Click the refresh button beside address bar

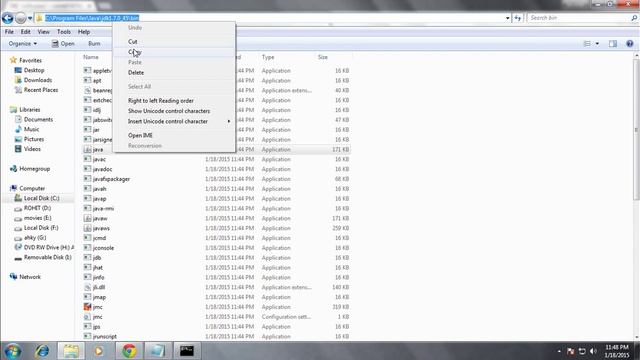coord(518,18)
